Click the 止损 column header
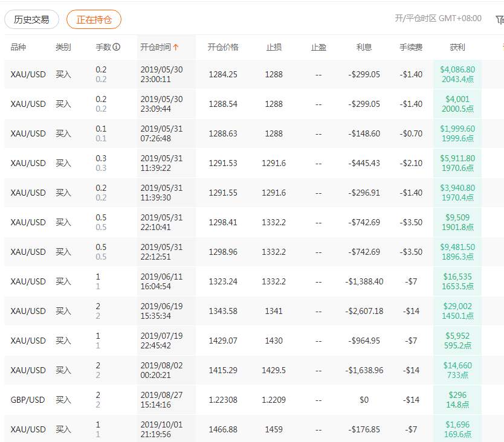 coord(274,47)
